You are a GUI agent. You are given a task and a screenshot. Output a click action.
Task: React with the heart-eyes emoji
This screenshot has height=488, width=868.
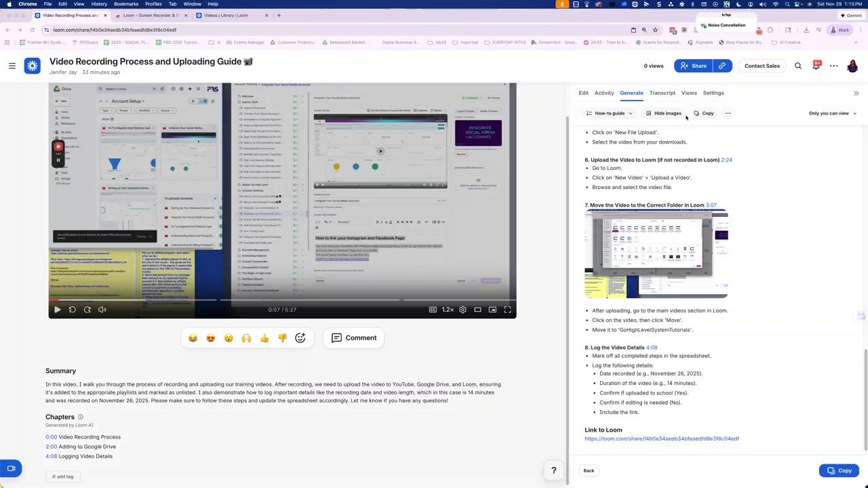pos(210,338)
